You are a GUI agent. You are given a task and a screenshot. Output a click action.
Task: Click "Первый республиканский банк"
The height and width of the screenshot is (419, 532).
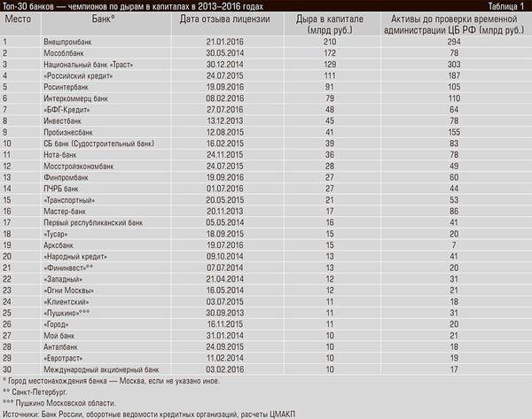(x=93, y=222)
